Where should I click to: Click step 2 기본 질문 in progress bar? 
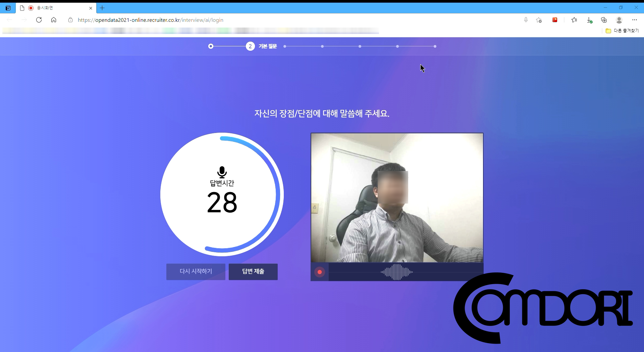(261, 46)
